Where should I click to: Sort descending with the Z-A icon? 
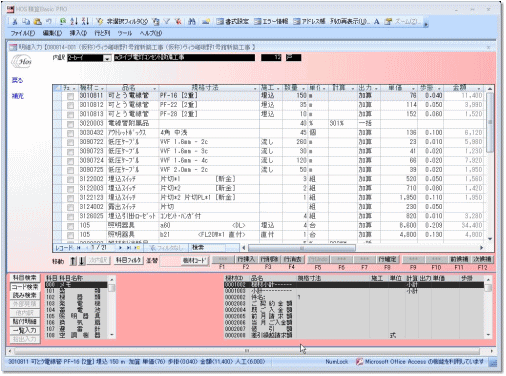pos(85,21)
